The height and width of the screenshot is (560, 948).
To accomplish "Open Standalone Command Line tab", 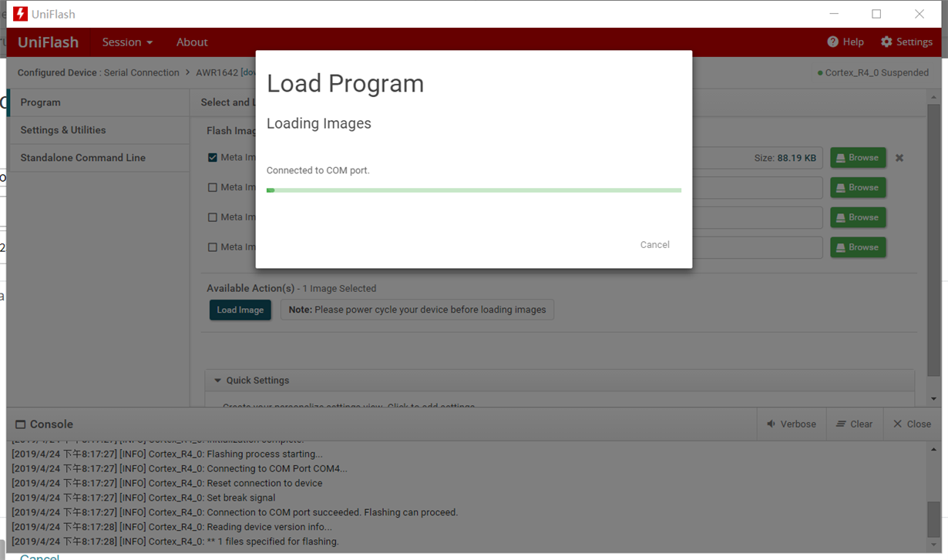I will 99,158.
